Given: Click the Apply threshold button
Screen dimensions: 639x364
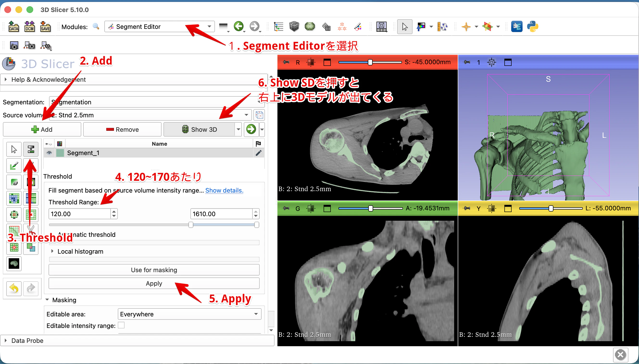Looking at the screenshot, I should tap(154, 283).
